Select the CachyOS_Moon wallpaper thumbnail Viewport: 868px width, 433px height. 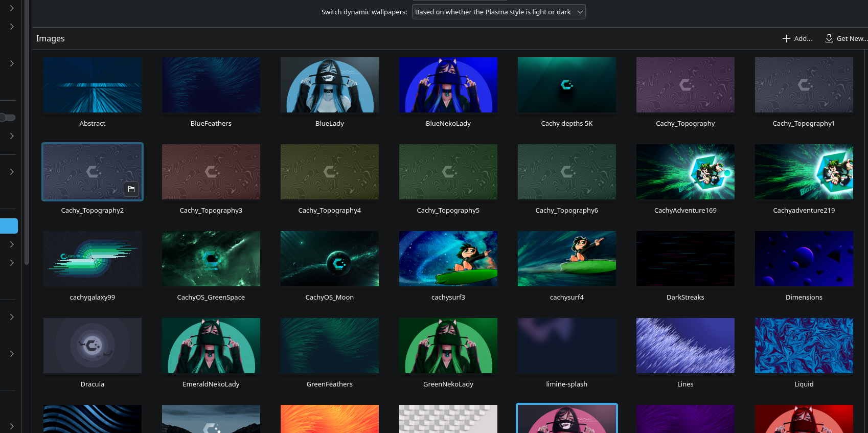tap(330, 259)
